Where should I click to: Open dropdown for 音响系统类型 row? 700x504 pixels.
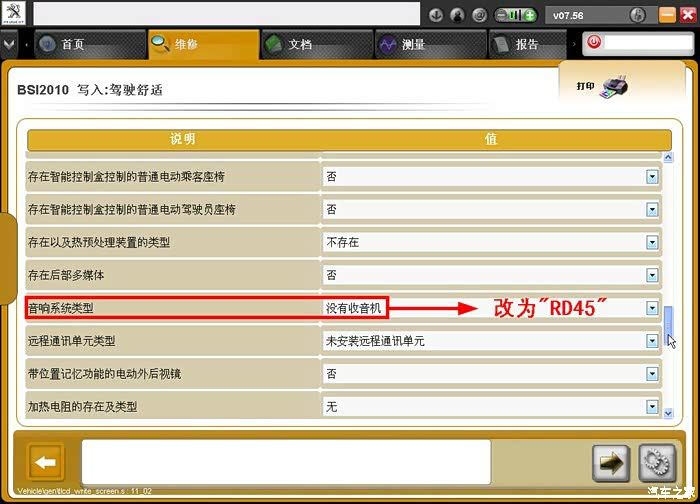(x=652, y=308)
